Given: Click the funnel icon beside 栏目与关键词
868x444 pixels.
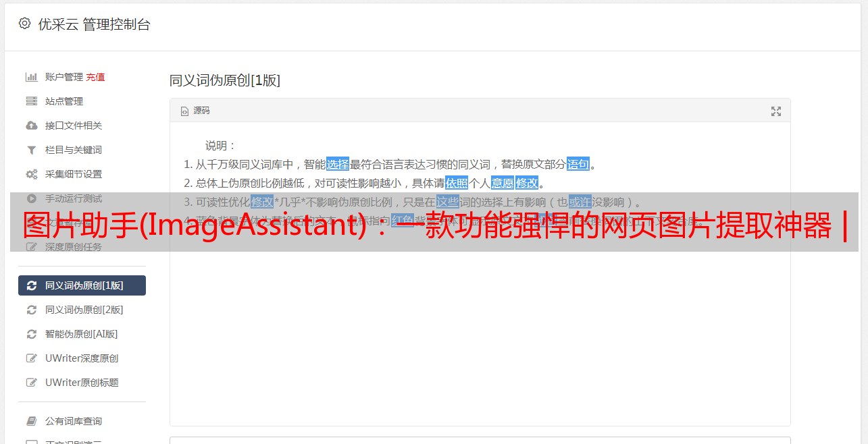Looking at the screenshot, I should click(31, 150).
